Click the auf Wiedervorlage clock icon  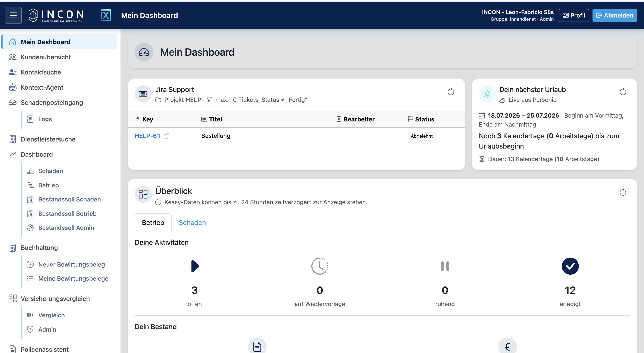tap(320, 266)
